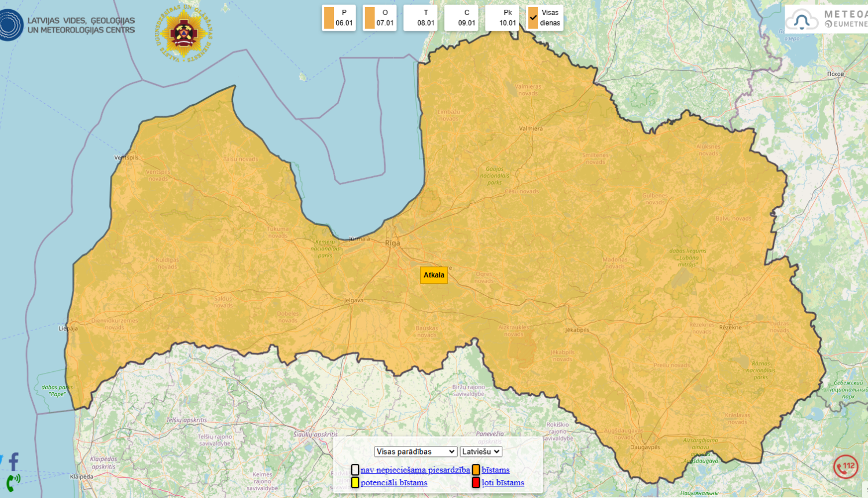Expand the Visas parādības dropdown
This screenshot has width=868, height=498.
(x=415, y=452)
